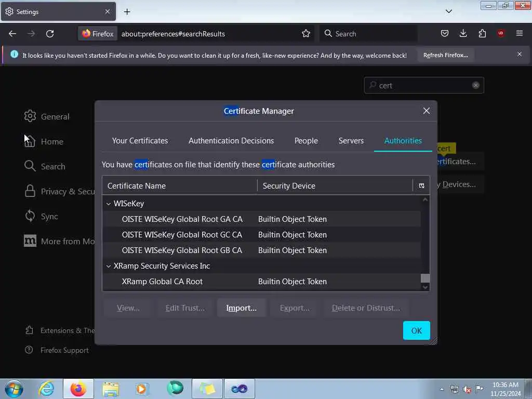Viewport: 532px width, 399px height.
Task: Open the Windows Start menu
Action: click(x=14, y=389)
